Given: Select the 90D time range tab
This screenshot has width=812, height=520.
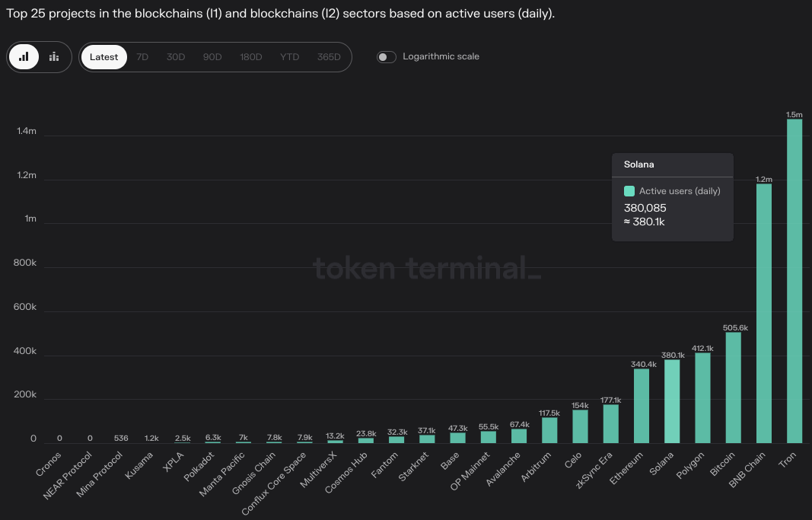Looking at the screenshot, I should 212,57.
